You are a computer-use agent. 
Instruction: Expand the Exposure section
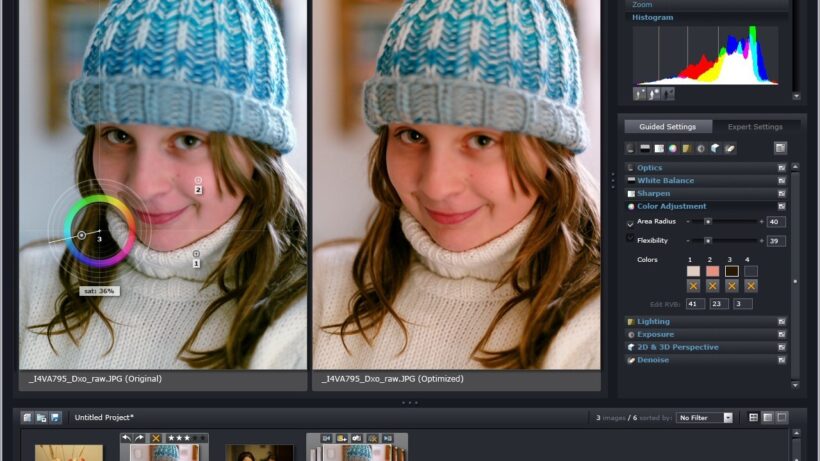coord(705,335)
